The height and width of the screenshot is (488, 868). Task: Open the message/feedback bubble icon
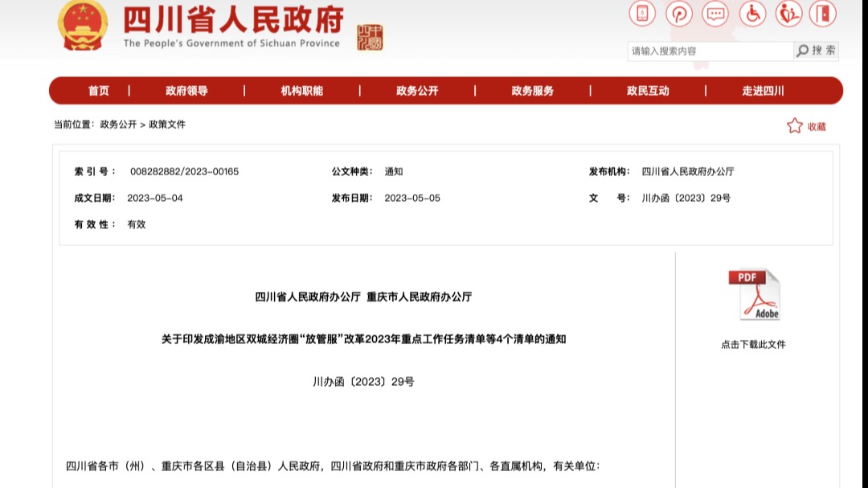[714, 14]
